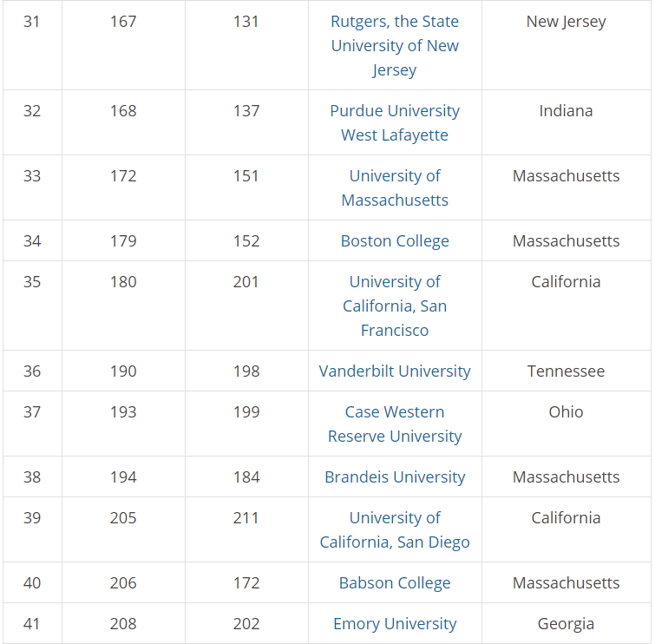
Task: Select rank number 40 cell
Action: 32,583
